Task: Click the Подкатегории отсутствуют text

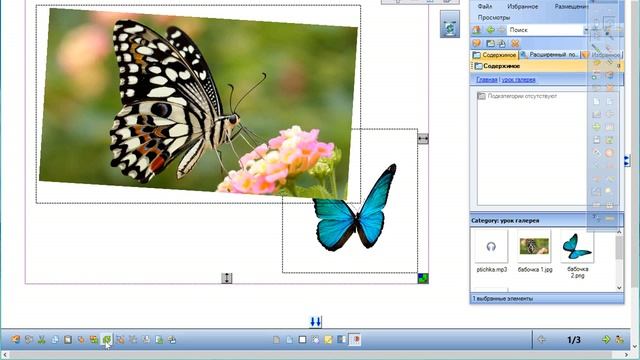Action: tap(522, 96)
